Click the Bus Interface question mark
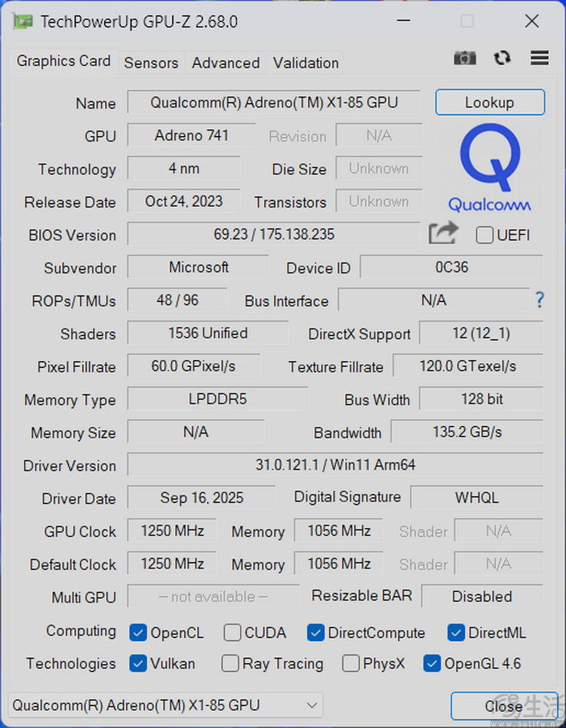 pos(540,300)
